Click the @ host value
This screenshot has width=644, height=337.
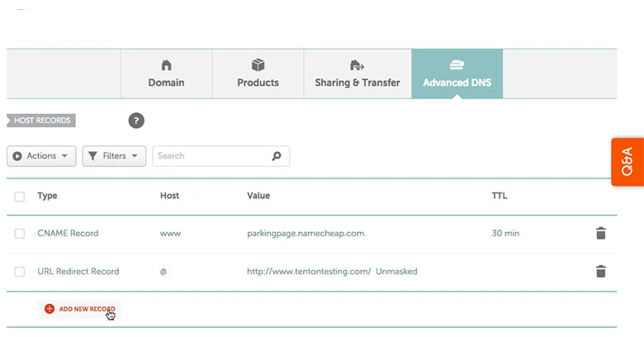tap(163, 272)
